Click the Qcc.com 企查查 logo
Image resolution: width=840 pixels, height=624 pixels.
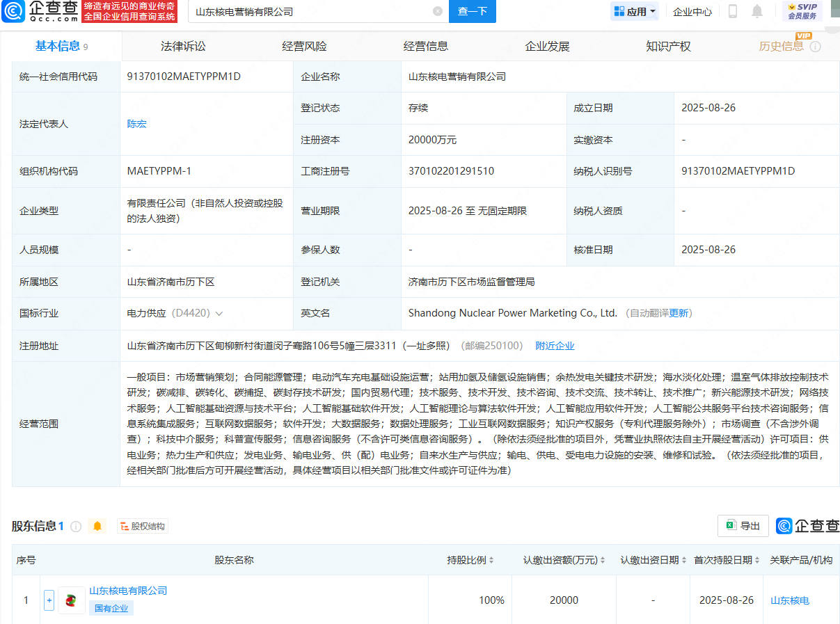pyautogui.click(x=40, y=11)
